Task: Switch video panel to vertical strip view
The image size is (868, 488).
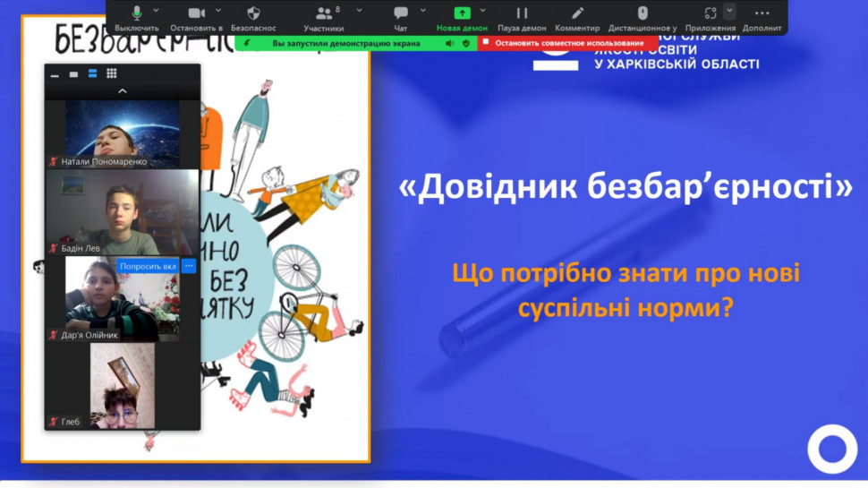Action: 92,73
